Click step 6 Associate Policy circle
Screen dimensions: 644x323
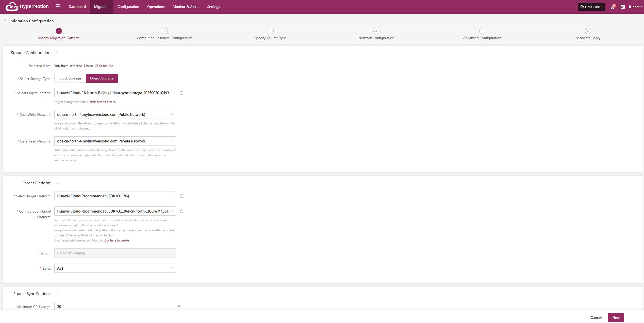(x=588, y=31)
